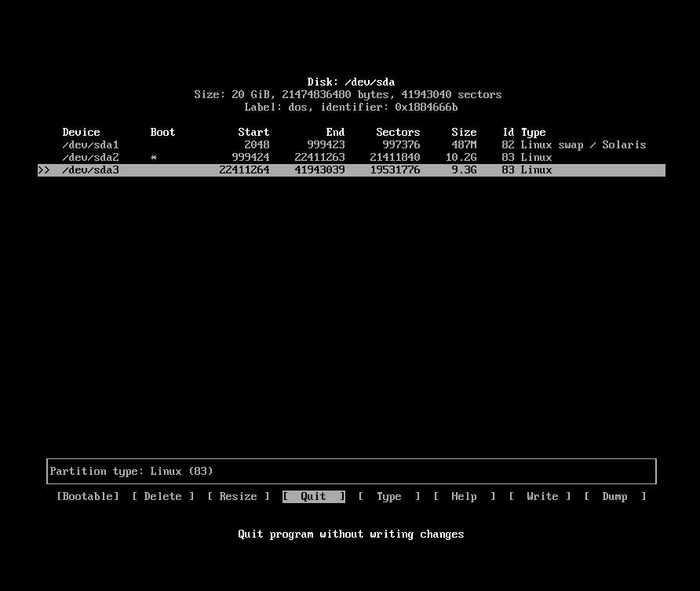Viewport: 700px width, 591px height.
Task: Select the Dump option
Action: [x=614, y=496]
